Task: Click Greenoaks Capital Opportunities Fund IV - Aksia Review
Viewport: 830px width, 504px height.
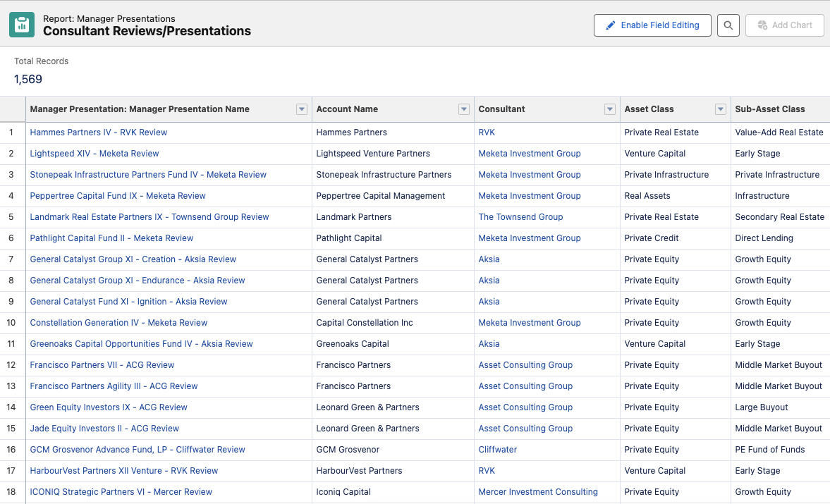Action: pyautogui.click(x=141, y=344)
